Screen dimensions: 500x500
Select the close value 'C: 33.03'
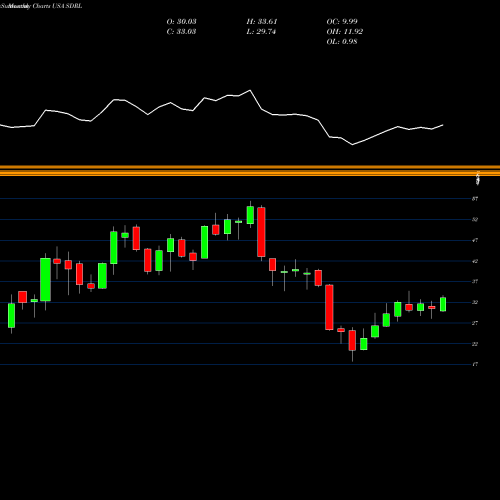pyautogui.click(x=181, y=32)
